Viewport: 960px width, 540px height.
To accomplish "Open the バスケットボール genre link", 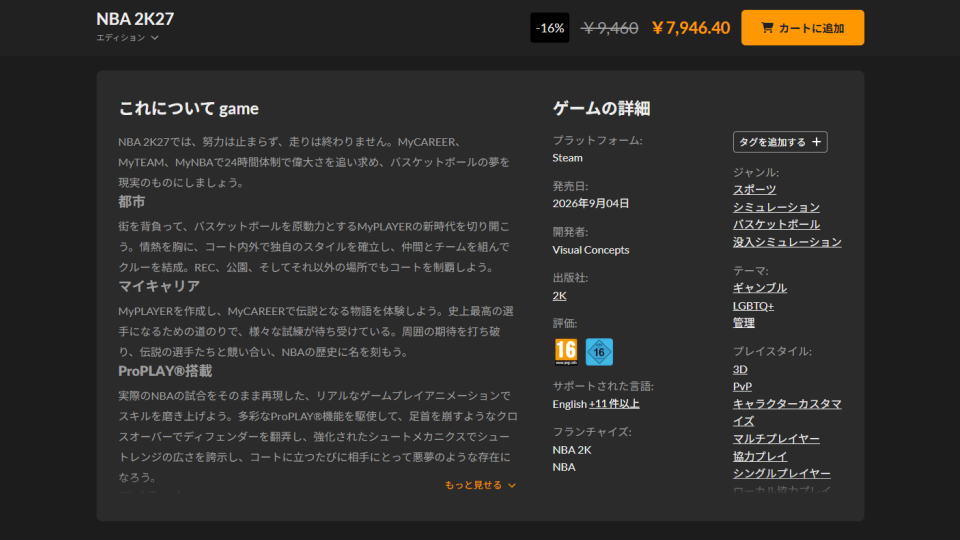I will pos(776,224).
